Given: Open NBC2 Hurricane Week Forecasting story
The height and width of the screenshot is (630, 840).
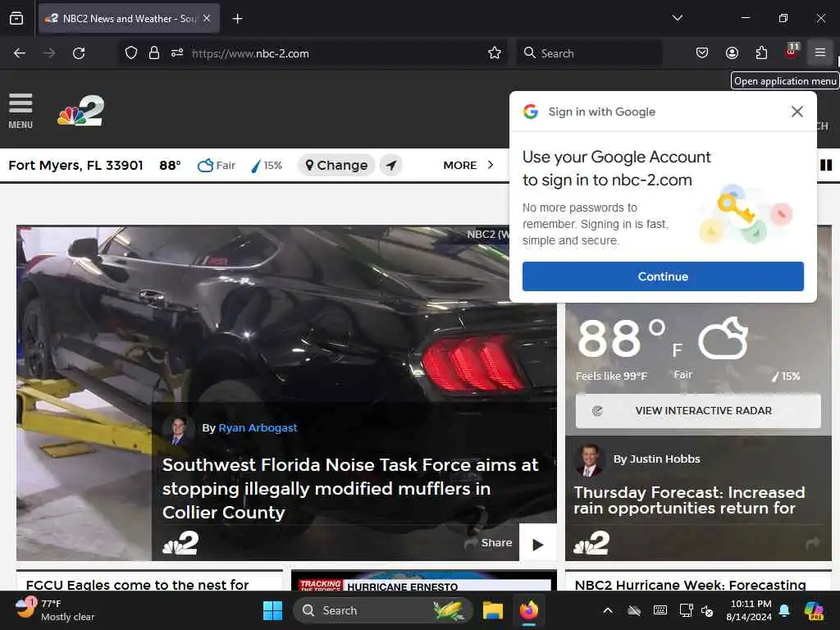Looking at the screenshot, I should (x=690, y=585).
